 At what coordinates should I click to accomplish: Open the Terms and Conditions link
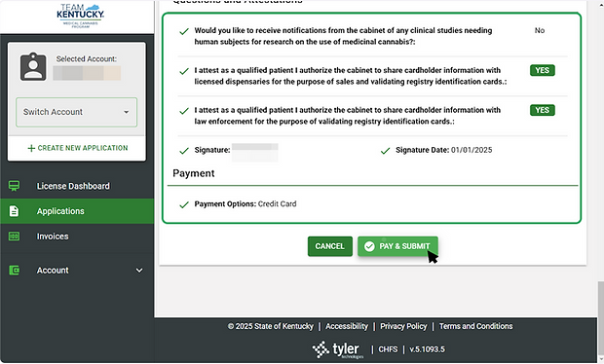(475, 326)
